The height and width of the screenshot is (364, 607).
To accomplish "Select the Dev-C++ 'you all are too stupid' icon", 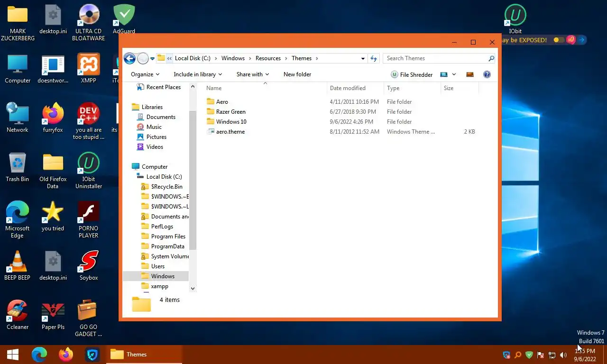I will tap(89, 121).
